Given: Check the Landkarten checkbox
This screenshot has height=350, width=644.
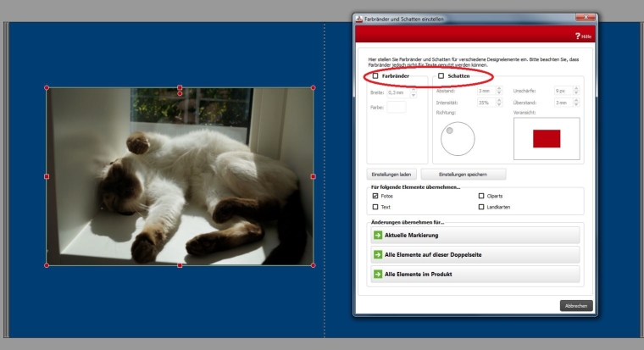Looking at the screenshot, I should [x=481, y=207].
